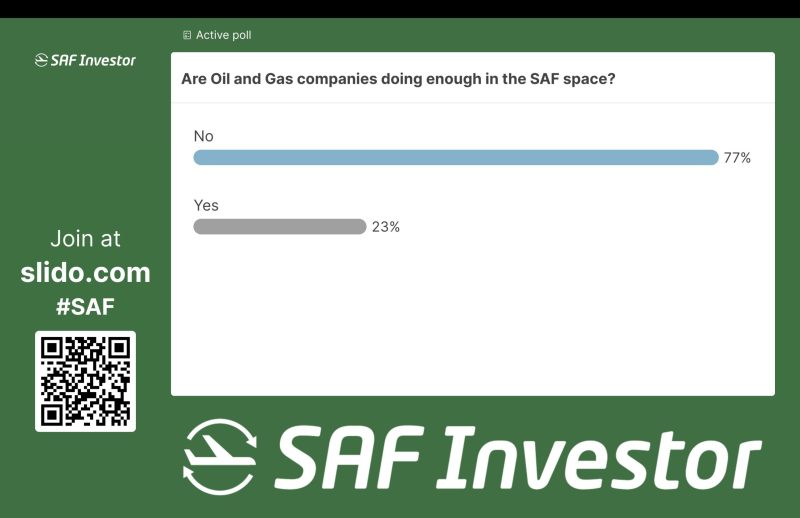The width and height of the screenshot is (800, 518).
Task: Click the small SAF Investor text top-left
Action: pyautogui.click(x=93, y=60)
